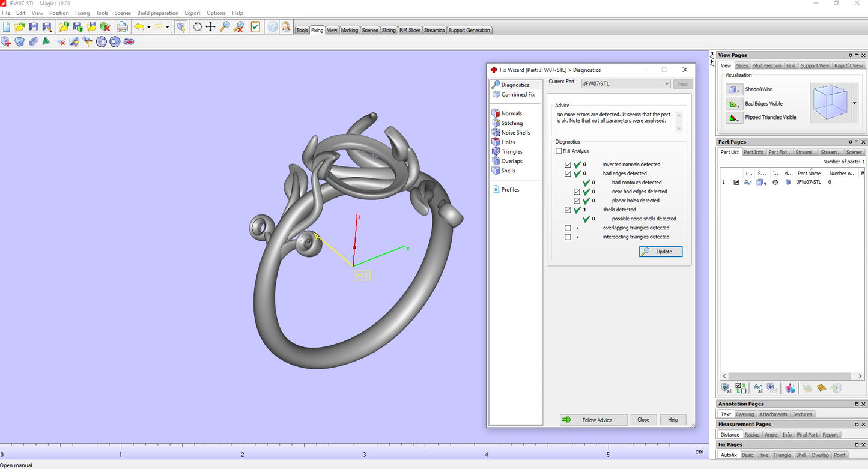
Task: Open the Current Part dropdown
Action: [626, 84]
